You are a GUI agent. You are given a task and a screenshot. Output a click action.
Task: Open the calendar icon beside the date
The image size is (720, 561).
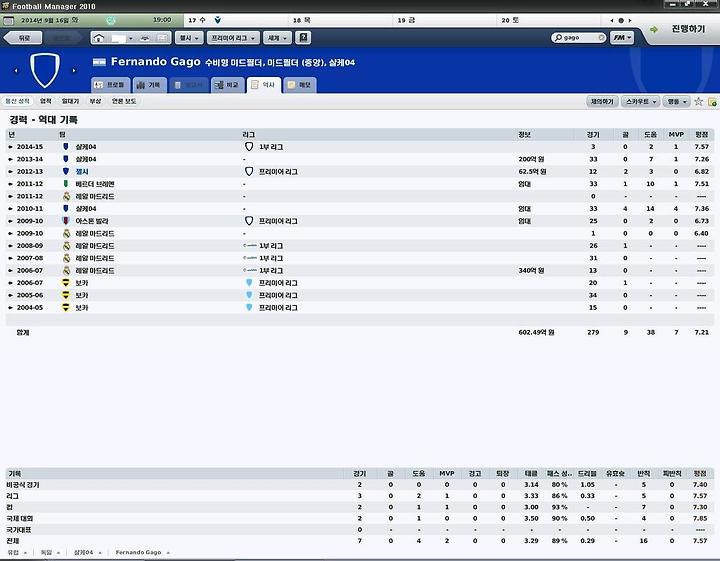point(8,21)
